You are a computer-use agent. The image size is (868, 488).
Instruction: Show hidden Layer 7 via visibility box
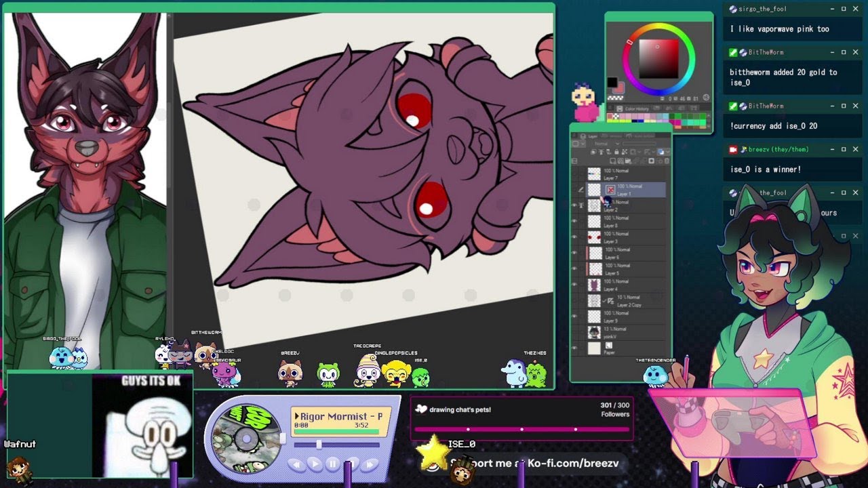pos(574,174)
